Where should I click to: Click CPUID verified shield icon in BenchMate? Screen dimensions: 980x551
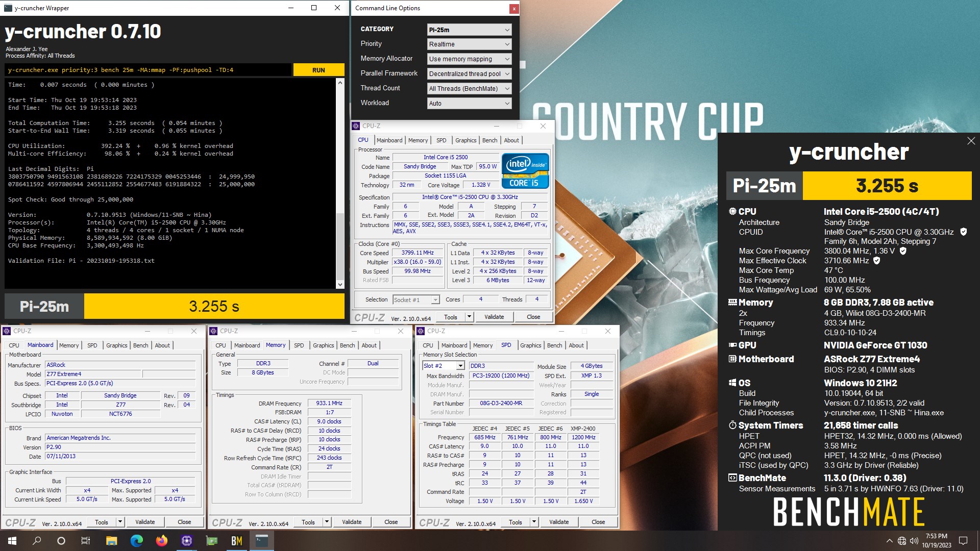tap(964, 232)
